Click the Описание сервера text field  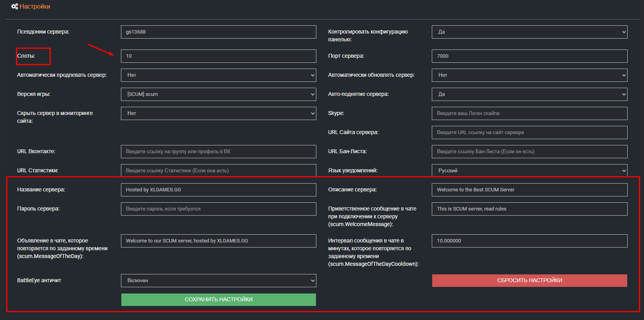pos(529,190)
